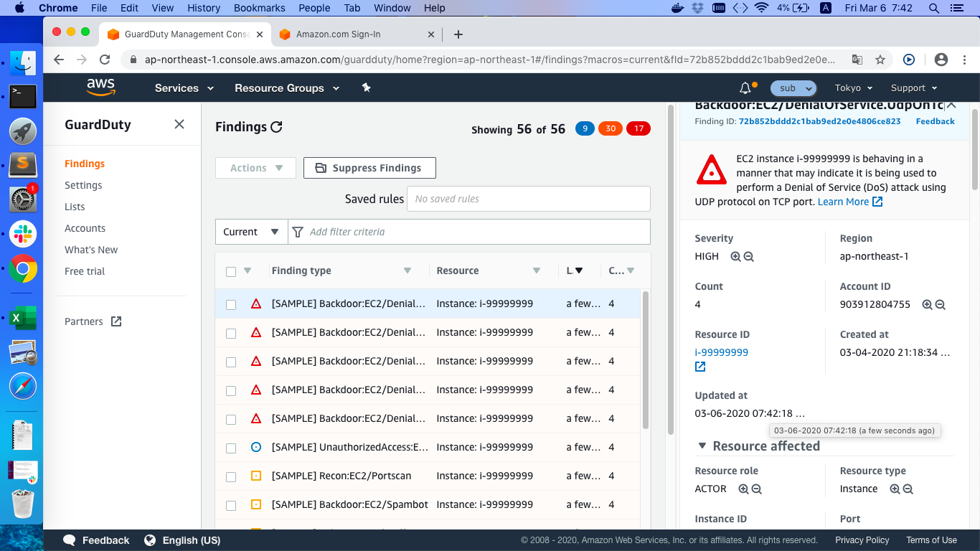Exclude filter for Resource role ACTOR
980x551 pixels.
pos(756,489)
